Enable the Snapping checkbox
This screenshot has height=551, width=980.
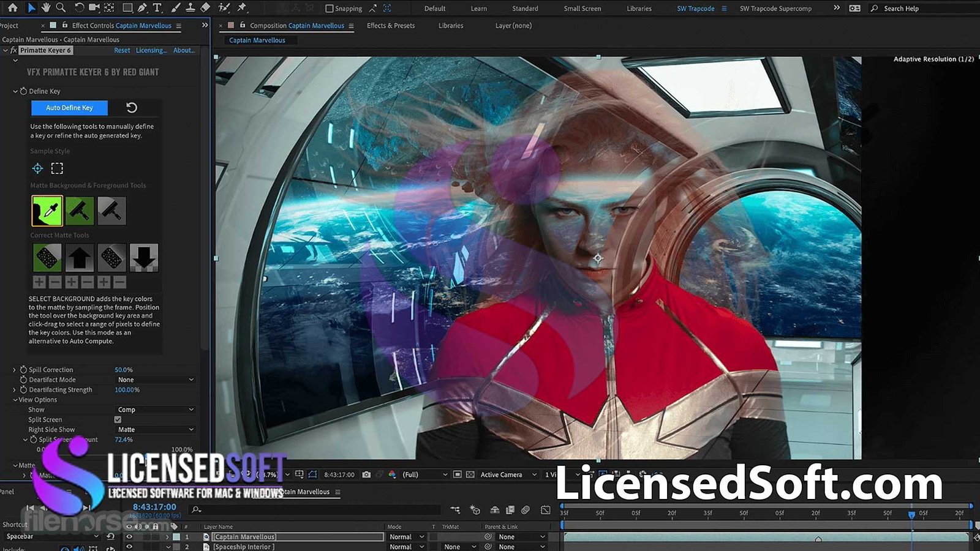[x=330, y=9]
